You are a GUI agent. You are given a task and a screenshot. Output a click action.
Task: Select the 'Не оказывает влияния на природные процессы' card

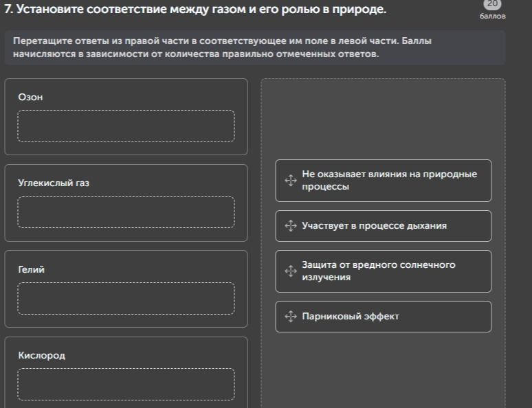tap(384, 181)
